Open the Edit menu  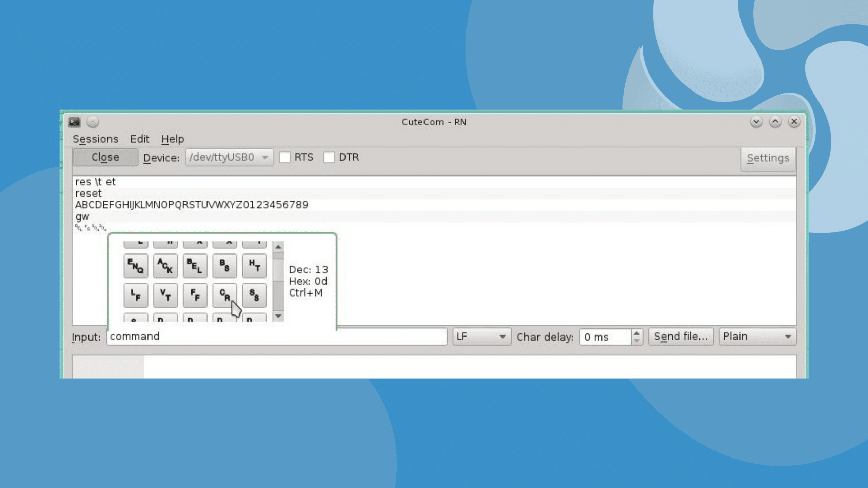click(140, 139)
